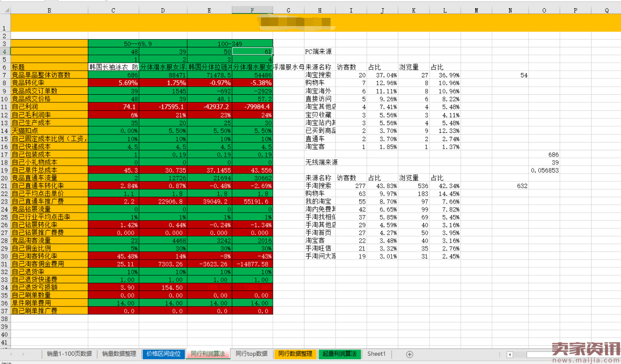Select the green 起量利润算法 sheet tab
This screenshot has height=364, width=621.
(x=339, y=354)
